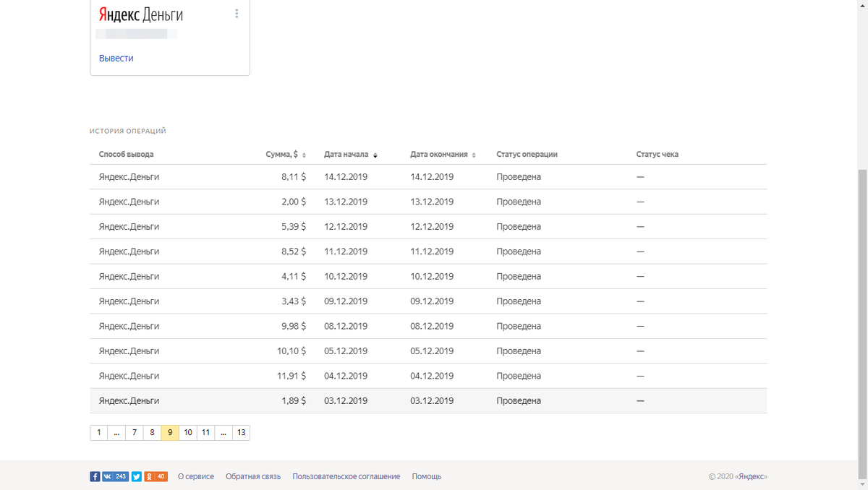
Task: Click start date 04.12.2019 in the 11,91 $ row
Action: pos(346,376)
